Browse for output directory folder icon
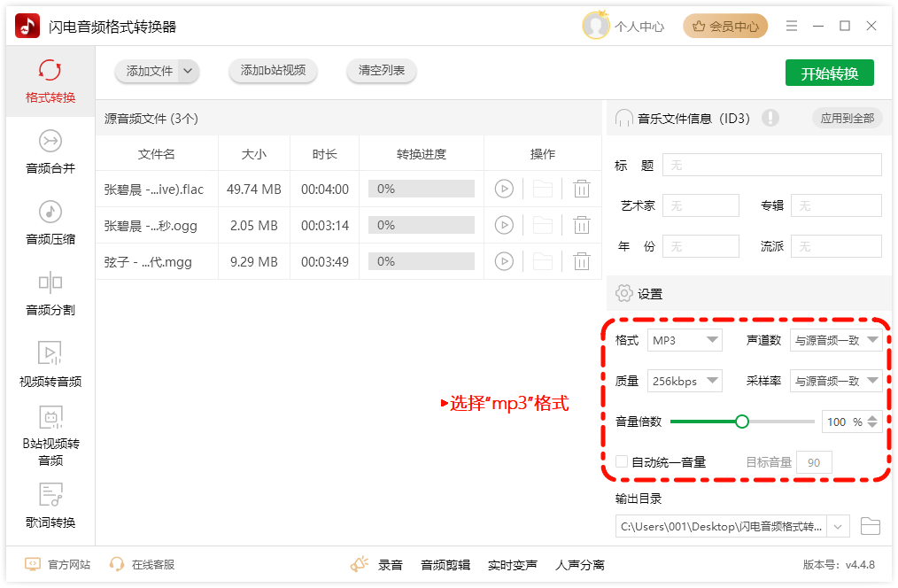The image size is (898, 588). tap(871, 526)
